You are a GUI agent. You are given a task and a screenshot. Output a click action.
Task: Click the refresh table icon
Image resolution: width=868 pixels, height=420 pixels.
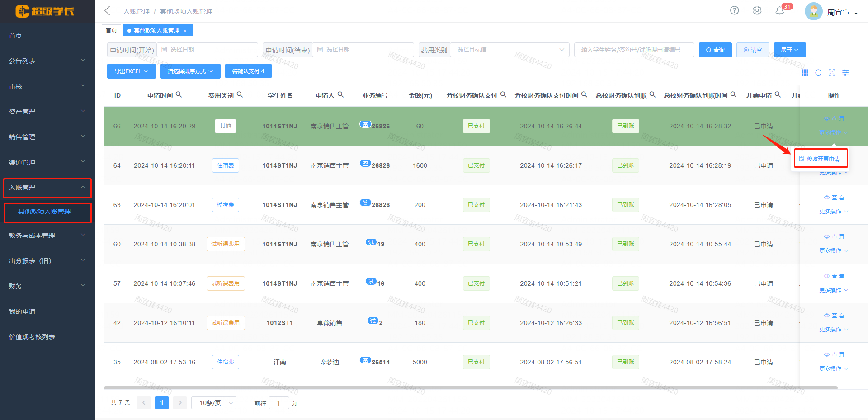click(818, 72)
